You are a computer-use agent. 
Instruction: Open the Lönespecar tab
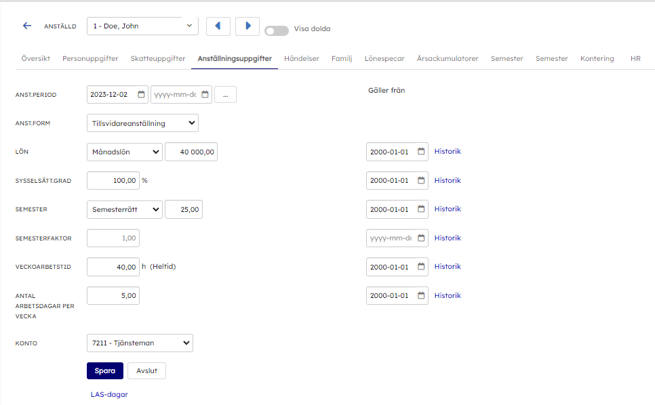pos(384,59)
